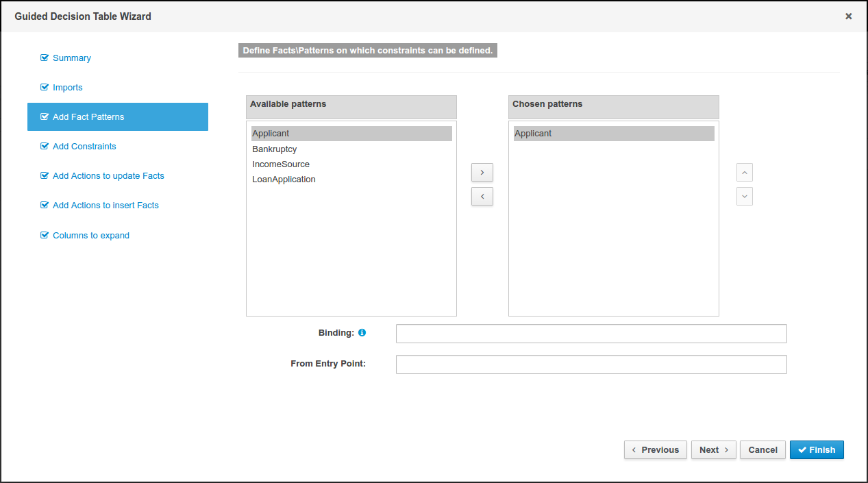Click the Summary step checkmark icon
Screen dimensions: 868x483
pos(45,58)
